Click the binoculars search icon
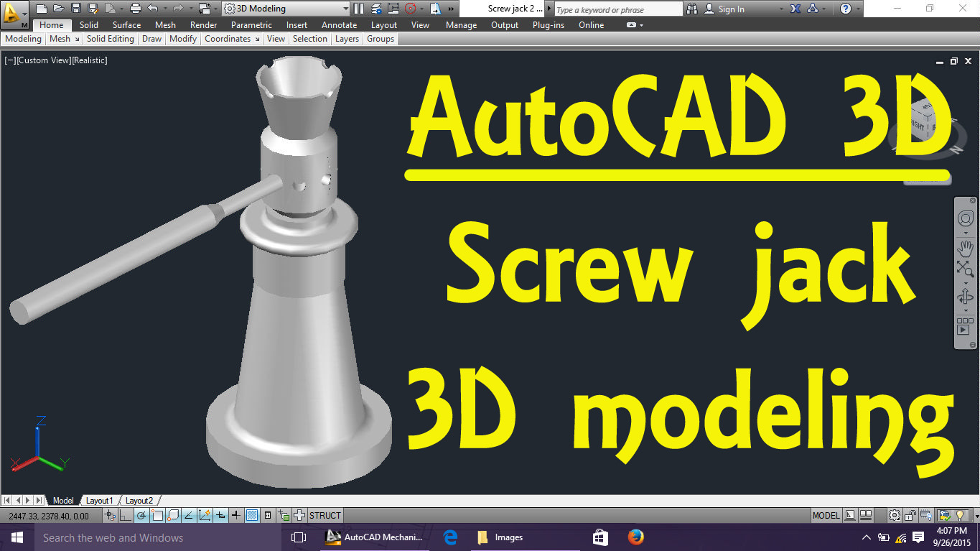Screen dimensions: 980x551 [x=692, y=9]
